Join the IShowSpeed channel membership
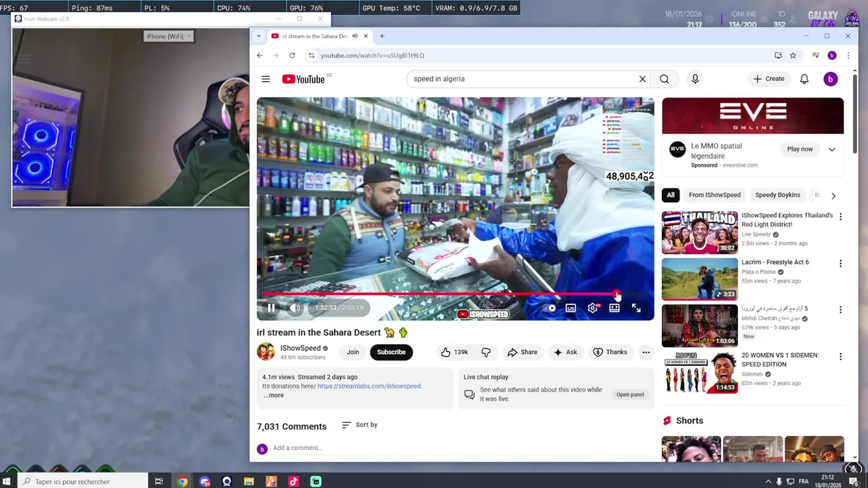Image resolution: width=868 pixels, height=488 pixels. click(353, 352)
